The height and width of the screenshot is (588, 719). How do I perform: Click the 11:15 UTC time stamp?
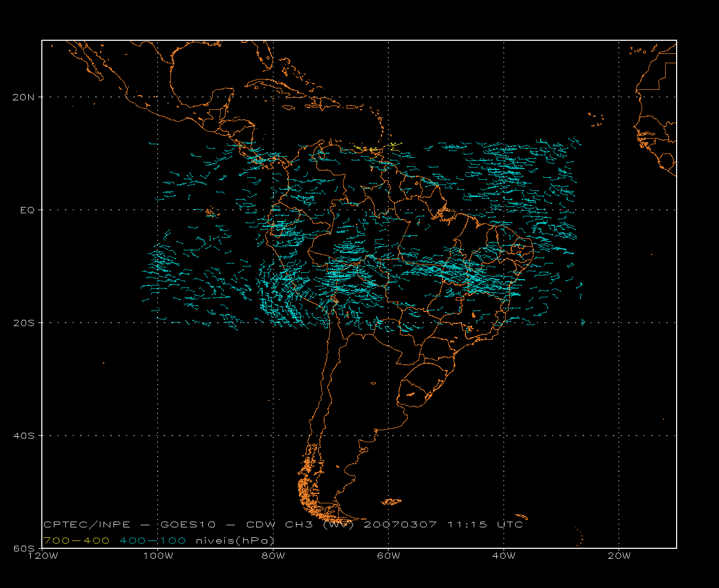485,524
